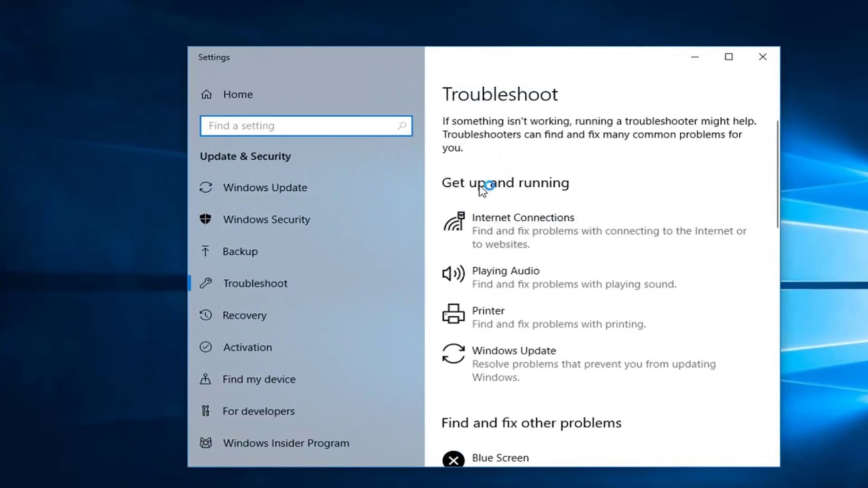Screen dimensions: 868x488
Task: Maximize the Settings window
Action: 728,57
